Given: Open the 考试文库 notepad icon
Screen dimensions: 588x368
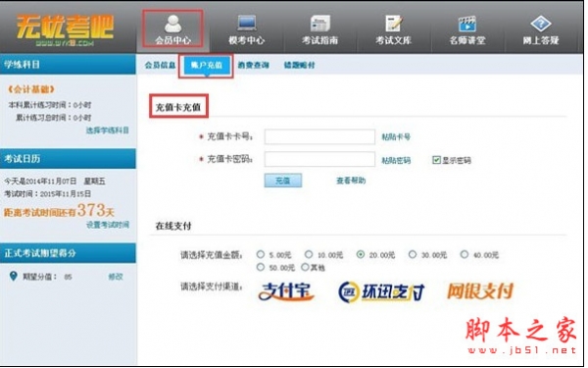Looking at the screenshot, I should click(x=393, y=24).
